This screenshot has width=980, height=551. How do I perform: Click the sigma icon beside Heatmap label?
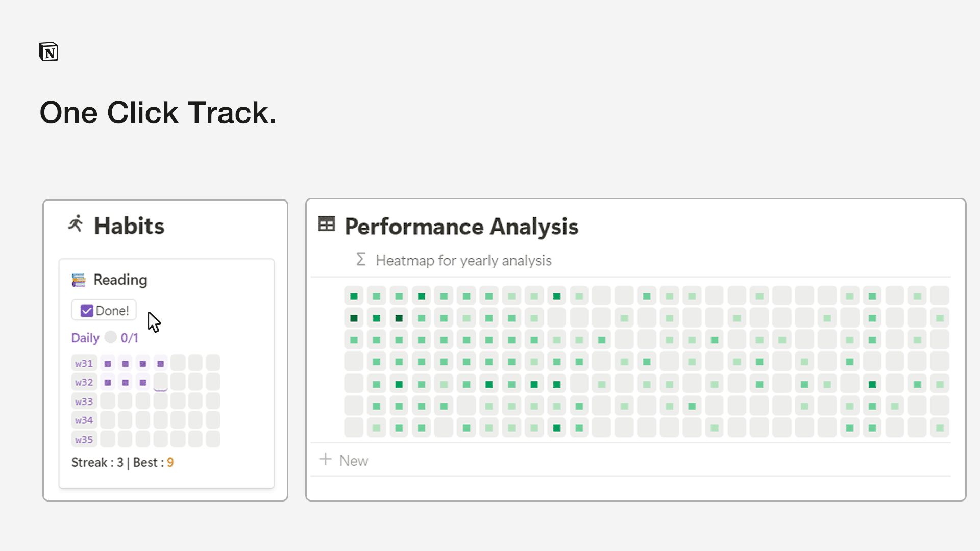tap(361, 260)
